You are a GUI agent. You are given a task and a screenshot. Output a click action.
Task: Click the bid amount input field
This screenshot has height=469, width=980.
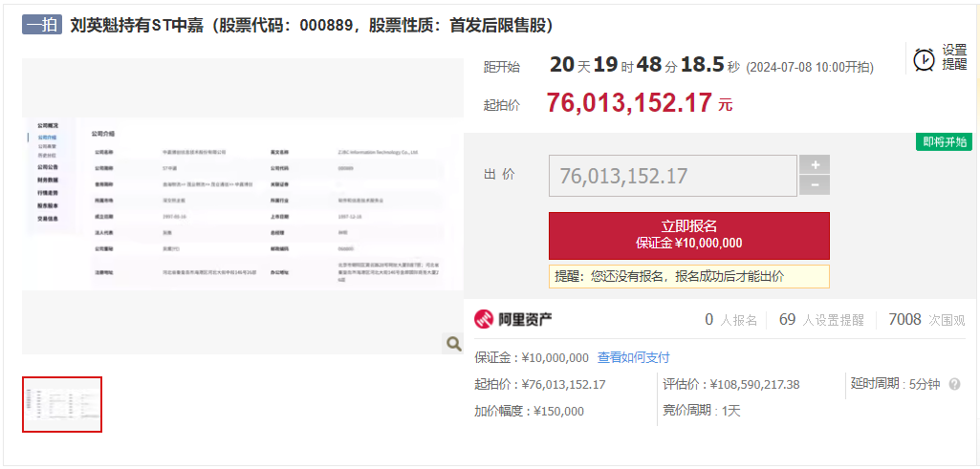coord(672,176)
